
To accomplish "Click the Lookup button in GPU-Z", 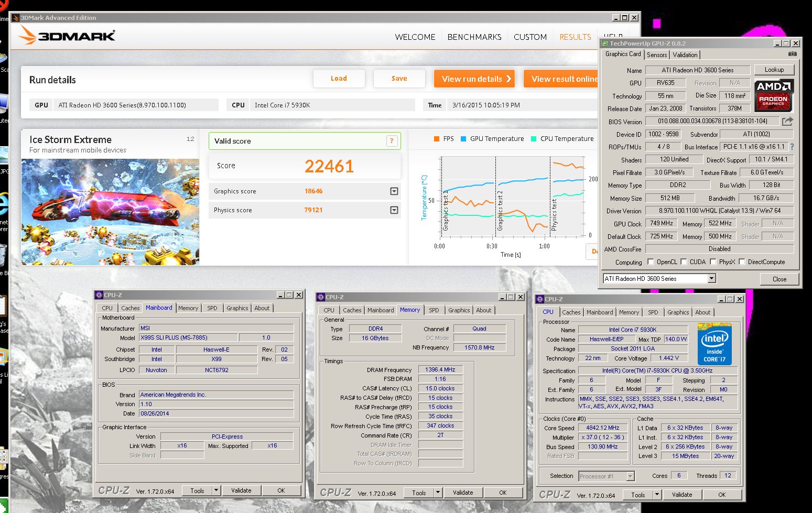I will pos(774,70).
